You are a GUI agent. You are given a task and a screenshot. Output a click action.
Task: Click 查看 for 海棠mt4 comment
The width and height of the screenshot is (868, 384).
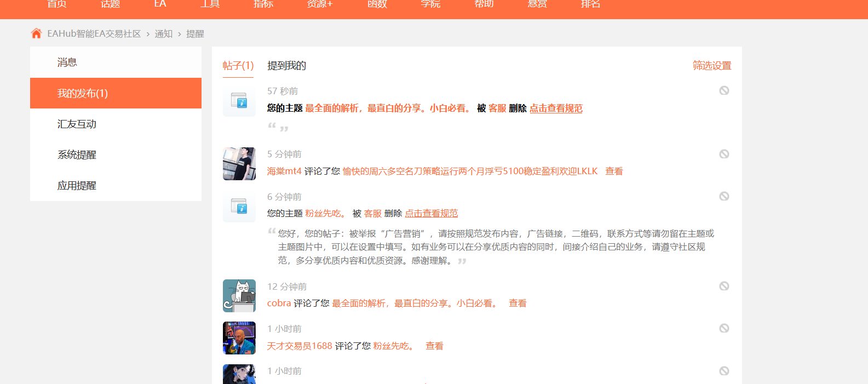(614, 171)
